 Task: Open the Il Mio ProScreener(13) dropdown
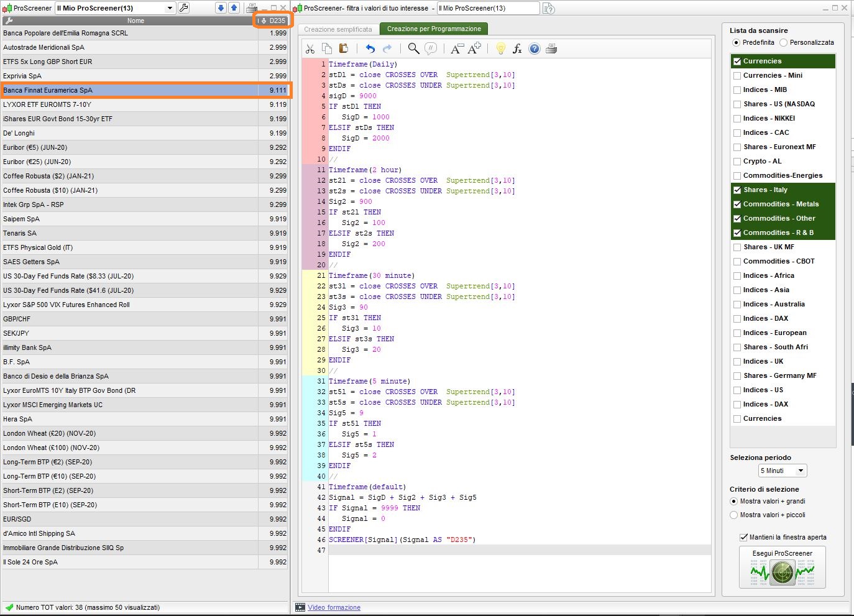point(170,8)
